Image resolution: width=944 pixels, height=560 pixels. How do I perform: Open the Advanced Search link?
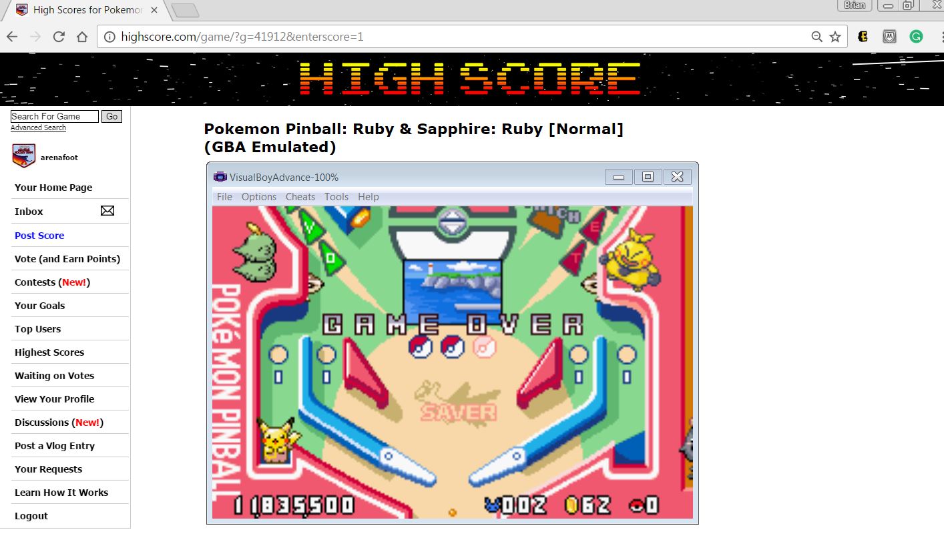click(x=38, y=127)
